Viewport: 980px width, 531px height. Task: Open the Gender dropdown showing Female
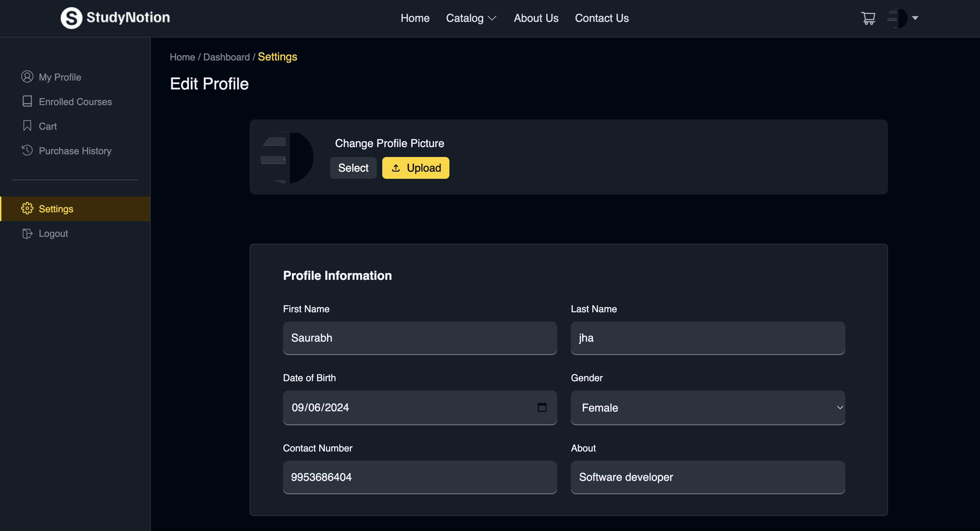point(707,407)
